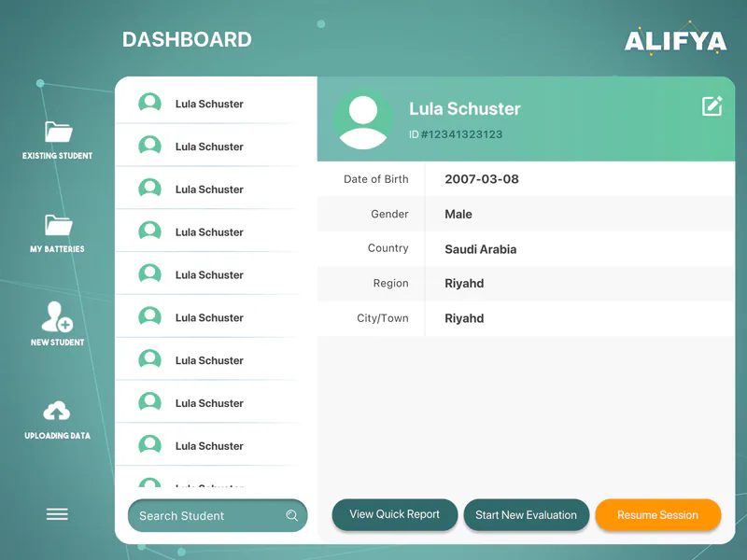Click the Gender field label

click(389, 215)
